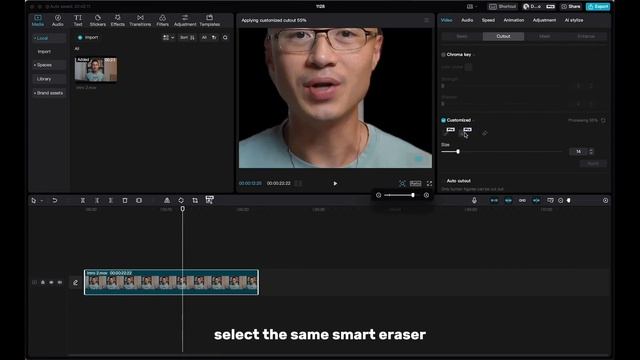Expand the Spaces section in sidebar
This screenshot has height=360, width=640.
[x=49, y=65]
